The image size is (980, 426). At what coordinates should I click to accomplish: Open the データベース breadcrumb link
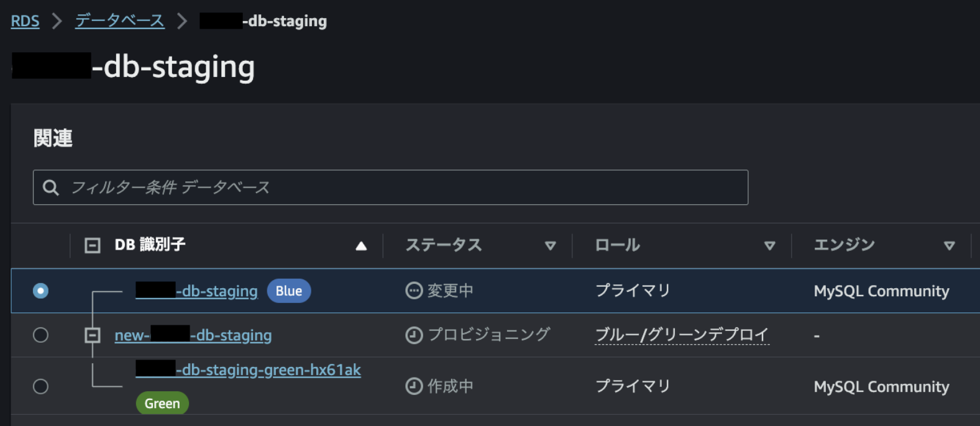click(120, 21)
